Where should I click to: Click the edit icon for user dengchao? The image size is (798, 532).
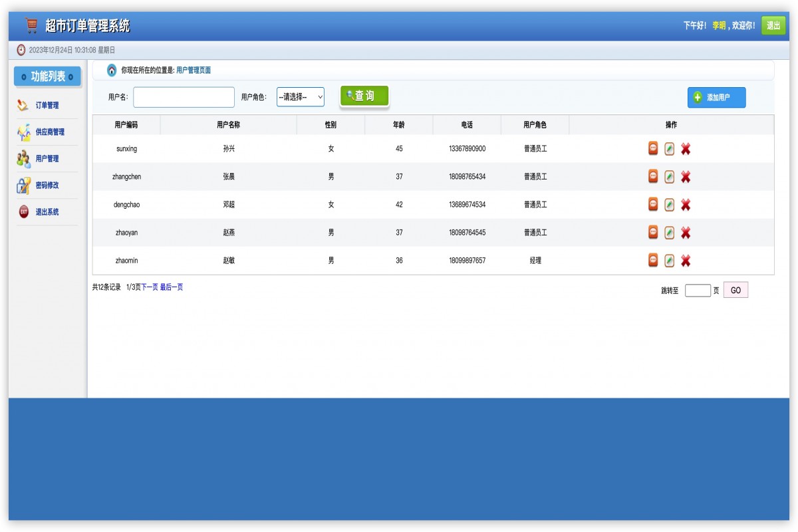tap(669, 205)
